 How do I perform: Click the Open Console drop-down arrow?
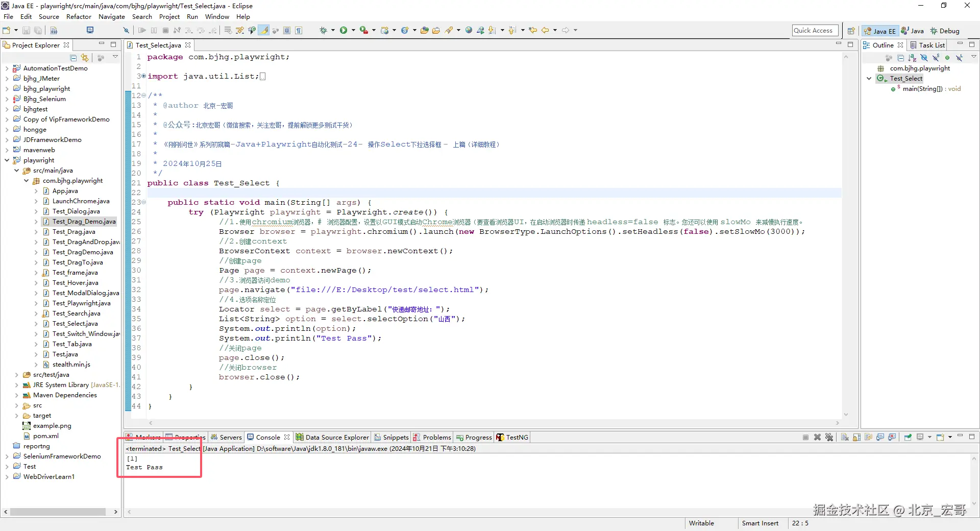click(x=950, y=437)
